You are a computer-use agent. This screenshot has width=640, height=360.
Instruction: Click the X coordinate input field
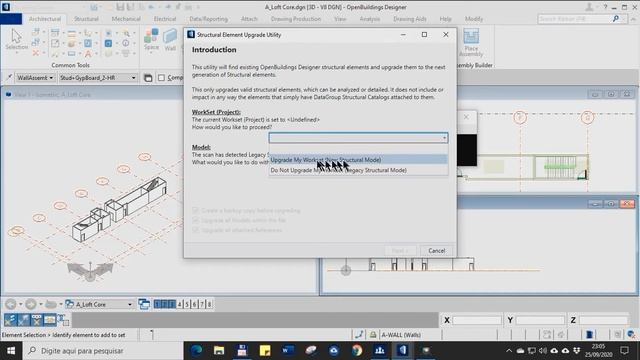(x=477, y=320)
